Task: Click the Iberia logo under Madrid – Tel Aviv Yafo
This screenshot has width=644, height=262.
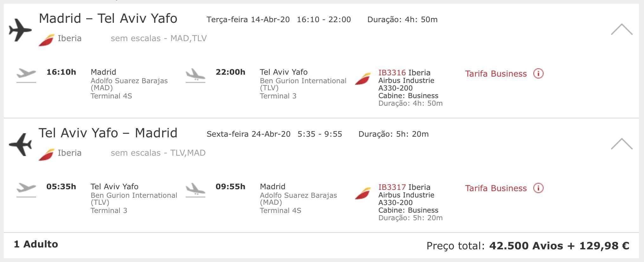Action: [x=46, y=40]
